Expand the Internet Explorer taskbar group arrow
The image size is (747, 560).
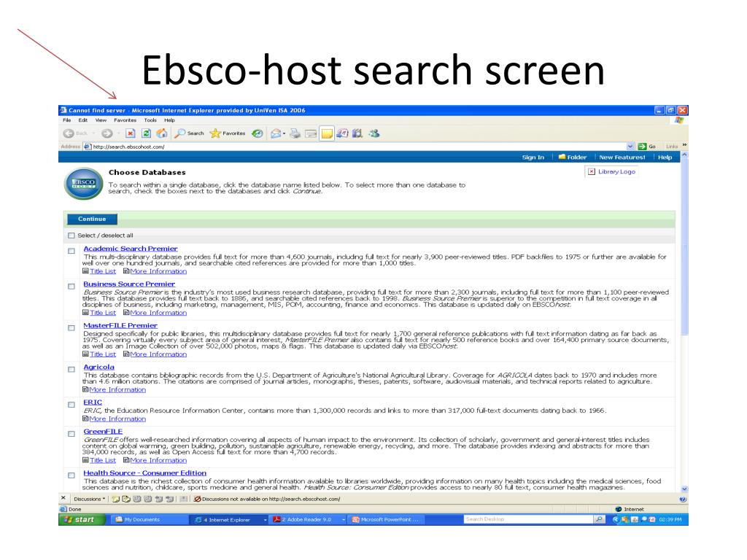(266, 520)
